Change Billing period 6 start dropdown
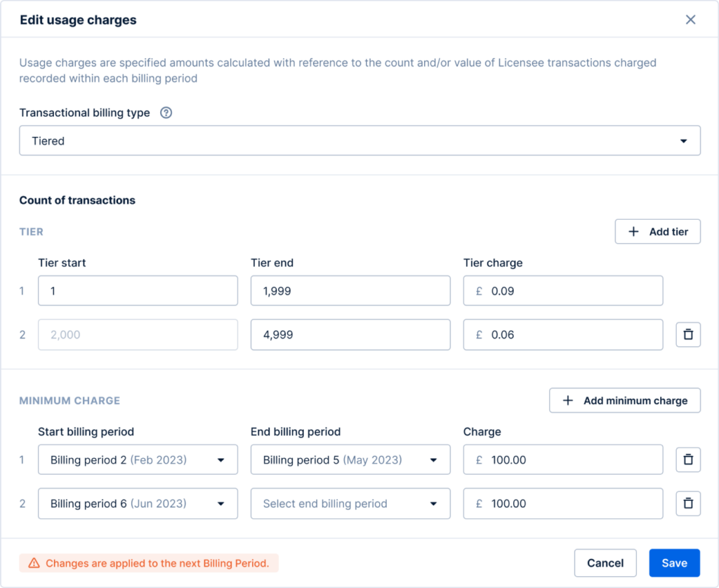This screenshot has height=588, width=719. point(138,503)
